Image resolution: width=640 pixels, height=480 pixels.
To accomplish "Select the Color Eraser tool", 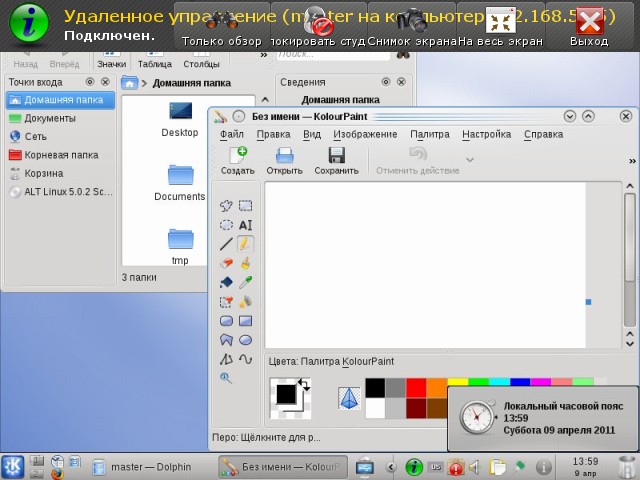I will 226,302.
